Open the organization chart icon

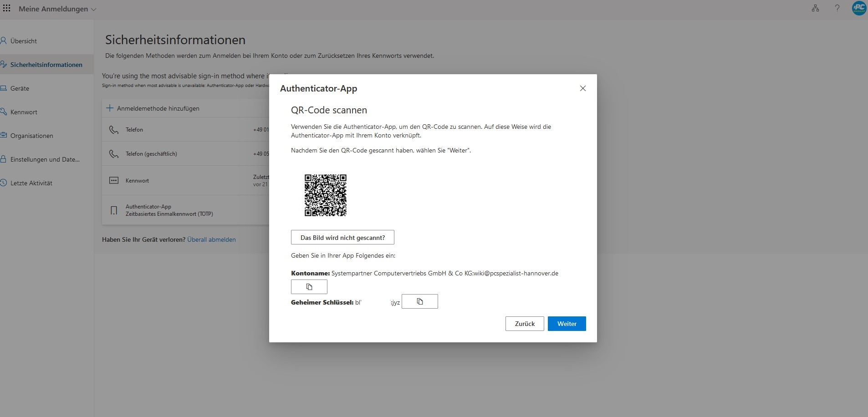coord(815,9)
